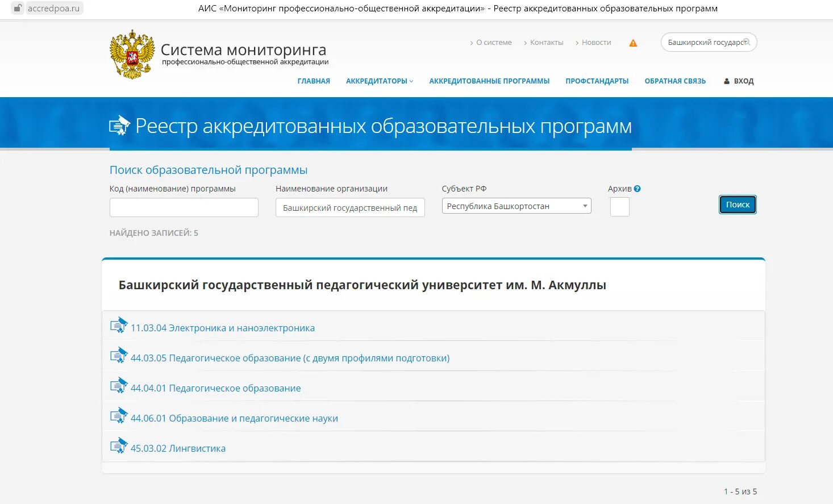Open the ПРОФСТАНДАРТЫ section
Screen dimensions: 833x504
pyautogui.click(x=597, y=81)
